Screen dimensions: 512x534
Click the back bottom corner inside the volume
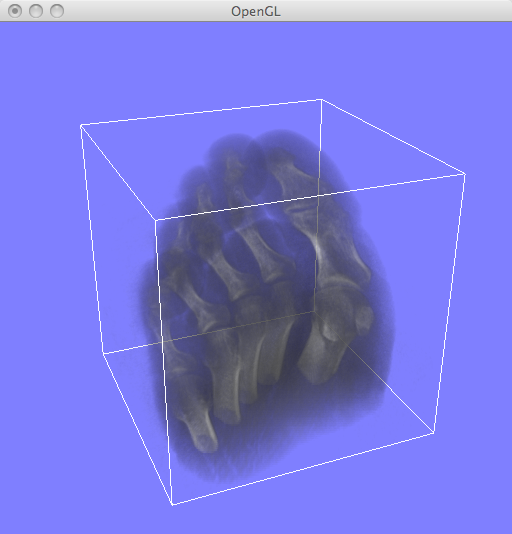314,311
